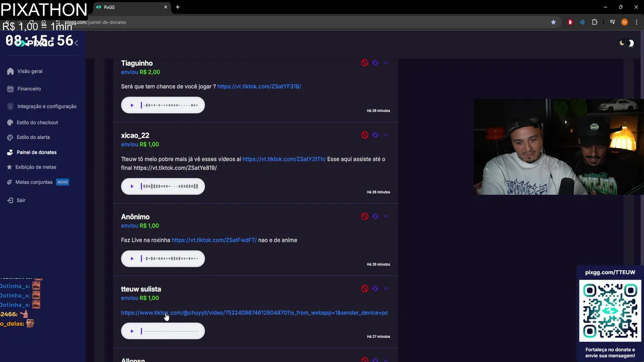Screen dimensions: 644x362
Task: Open Metas conjuntas
Action: (34, 182)
